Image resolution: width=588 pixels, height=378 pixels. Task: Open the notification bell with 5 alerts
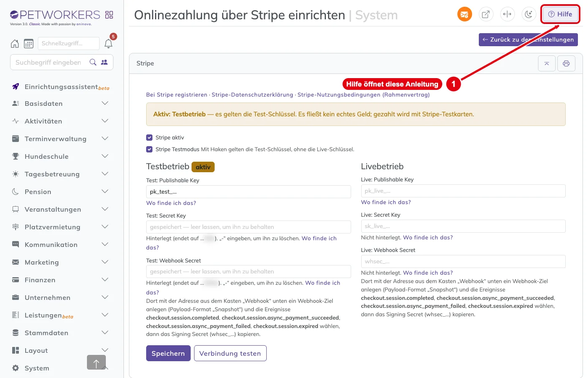(x=108, y=43)
